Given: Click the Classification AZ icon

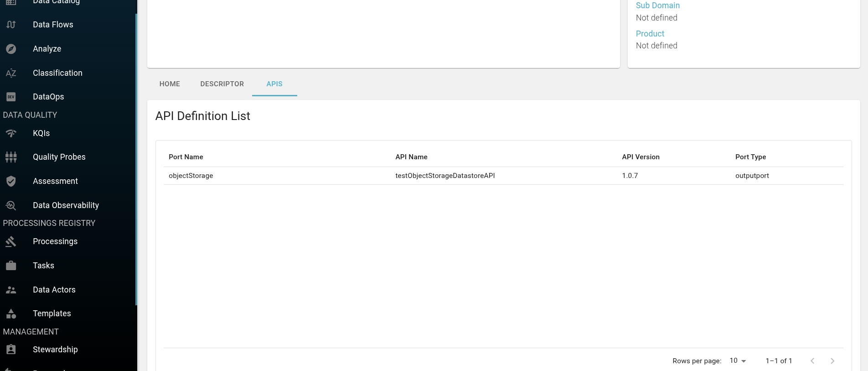Looking at the screenshot, I should coord(11,73).
